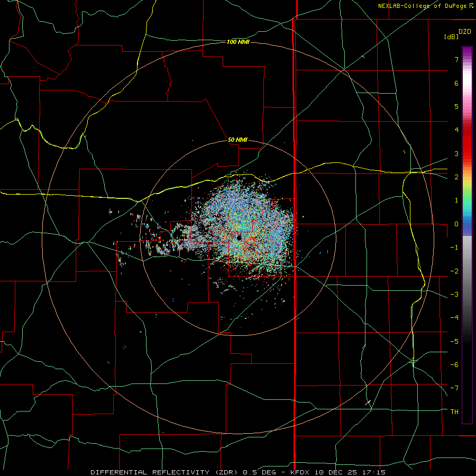476x476 pixels.
Task: Click the 100 NMI range ring label
Action: (238, 42)
